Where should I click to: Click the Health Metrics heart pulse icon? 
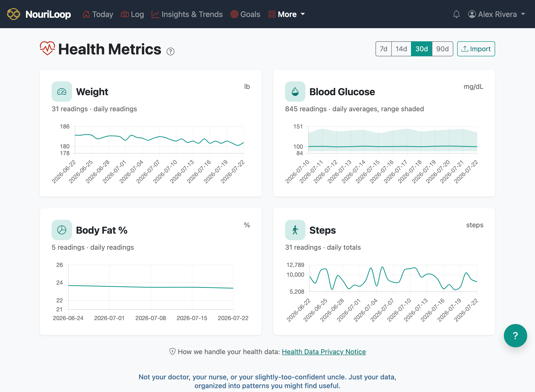pos(47,48)
